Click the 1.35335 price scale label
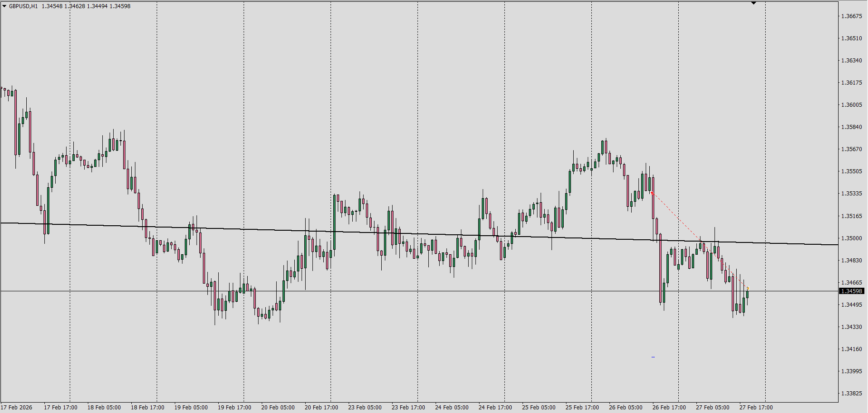The image size is (868, 413). (x=852, y=194)
